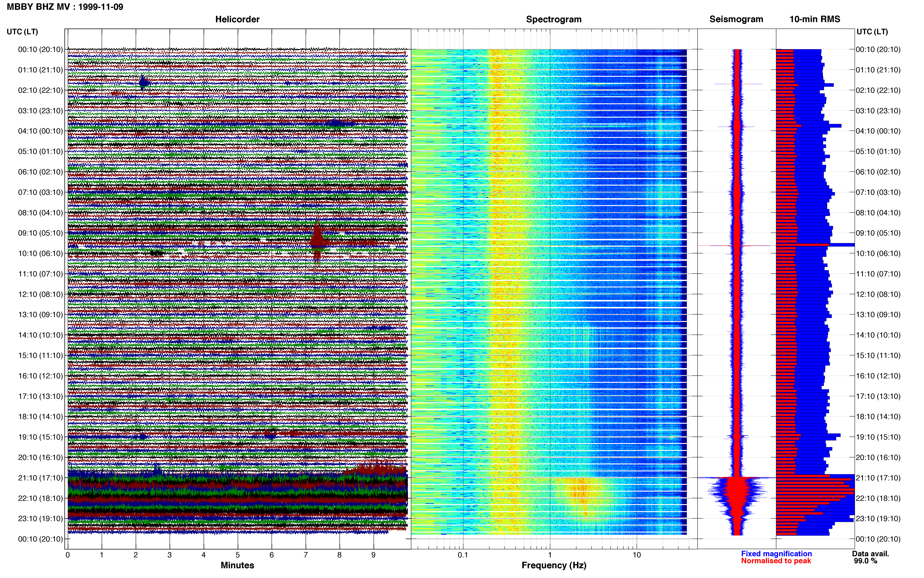Image resolution: width=924 pixels, height=578 pixels.
Task: Click the 'Minutes' x-axis label
Action: tap(237, 565)
